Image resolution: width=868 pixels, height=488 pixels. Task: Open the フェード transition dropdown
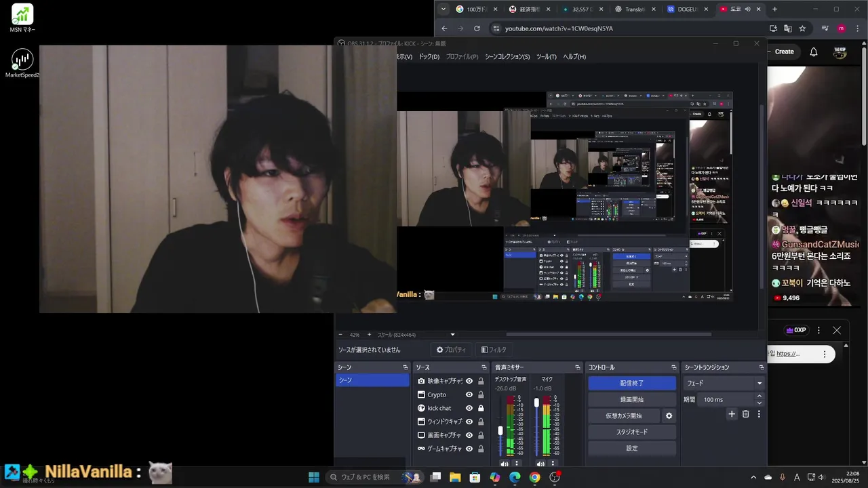pyautogui.click(x=724, y=383)
